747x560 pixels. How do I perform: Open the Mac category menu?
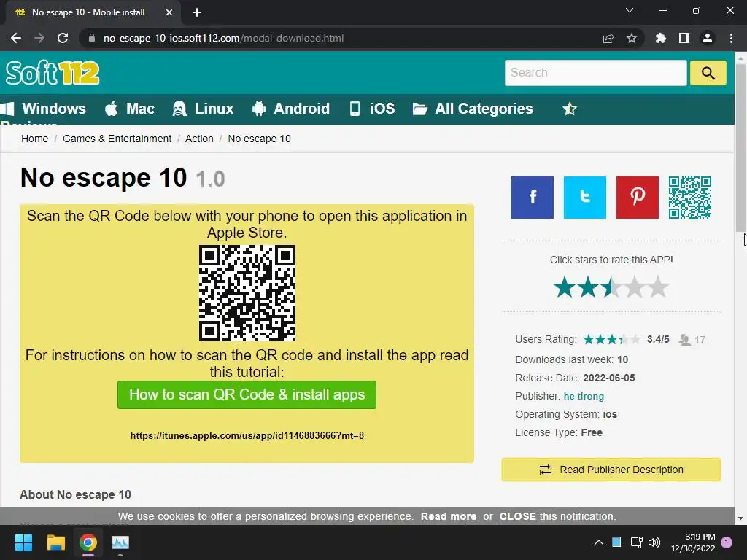tap(130, 109)
